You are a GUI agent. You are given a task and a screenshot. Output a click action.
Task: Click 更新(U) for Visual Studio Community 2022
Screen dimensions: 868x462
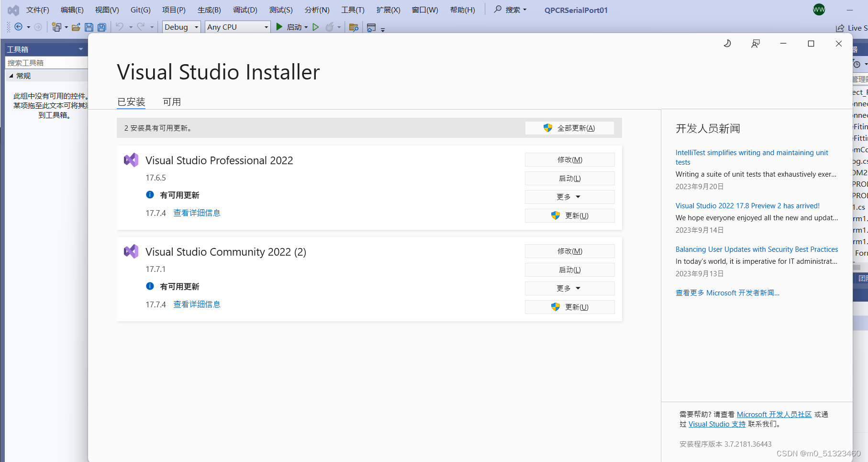[x=569, y=307]
